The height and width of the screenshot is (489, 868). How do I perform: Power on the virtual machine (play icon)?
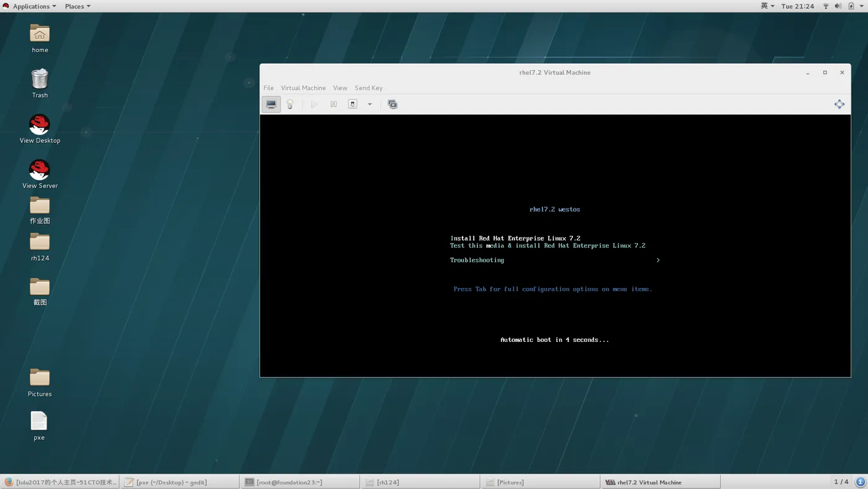tap(314, 104)
